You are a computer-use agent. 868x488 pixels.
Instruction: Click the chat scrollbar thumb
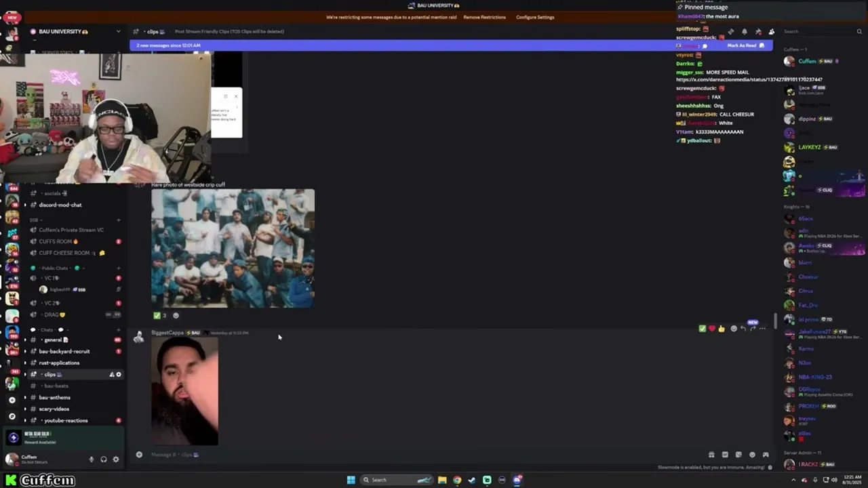[776, 321]
